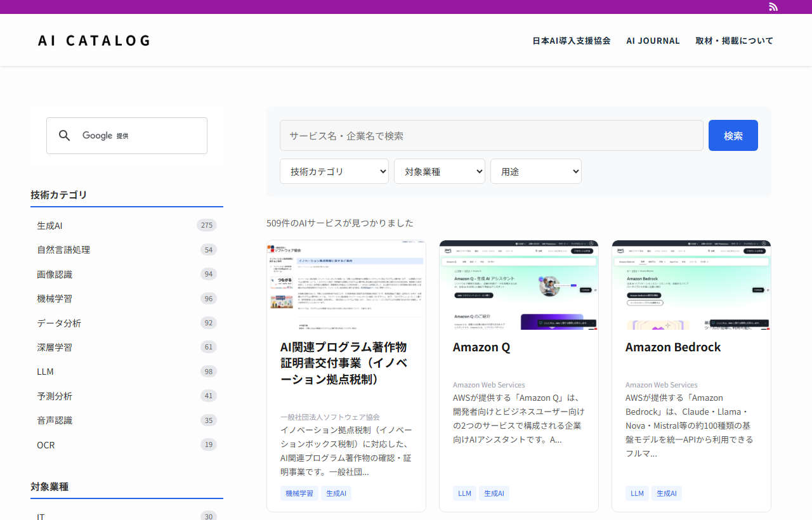Viewport: 812px width, 520px height.
Task: Click the 509件のAIサービスが見つかりました text
Action: click(340, 223)
